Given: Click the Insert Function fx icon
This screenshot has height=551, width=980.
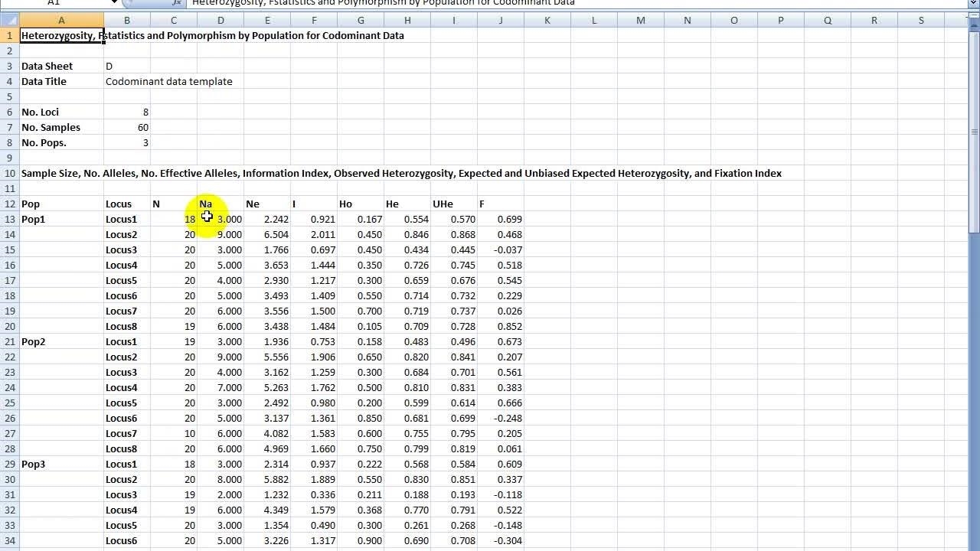Looking at the screenshot, I should point(177,2).
